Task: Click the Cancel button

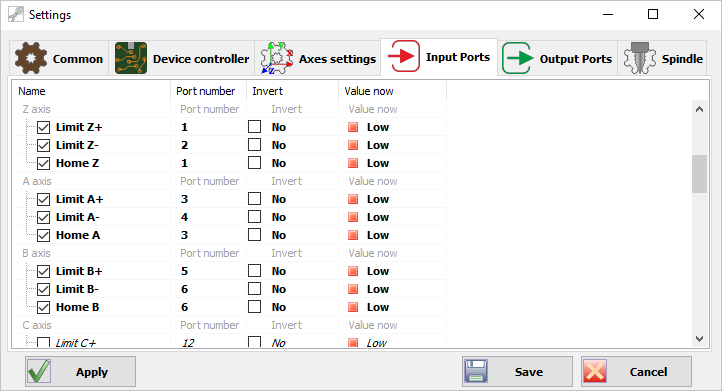Action: [x=636, y=371]
